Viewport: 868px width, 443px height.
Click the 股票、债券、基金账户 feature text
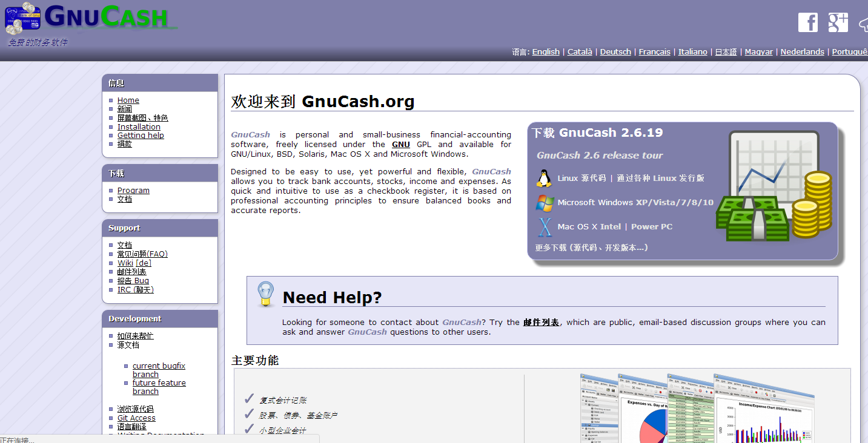(x=298, y=416)
